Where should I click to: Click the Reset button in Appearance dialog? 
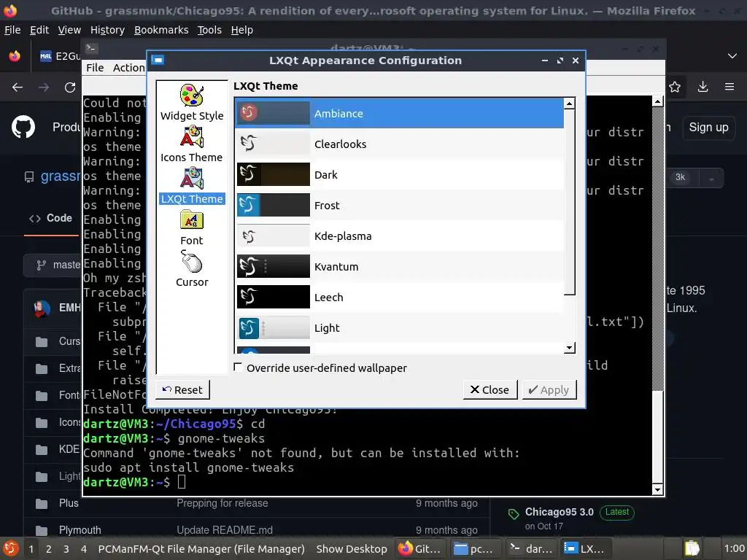click(x=182, y=389)
